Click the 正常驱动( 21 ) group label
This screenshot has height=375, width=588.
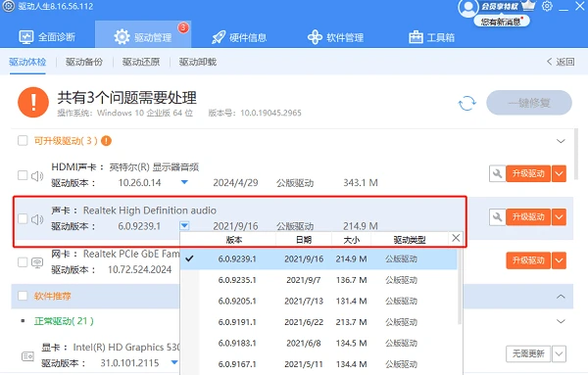pos(64,321)
